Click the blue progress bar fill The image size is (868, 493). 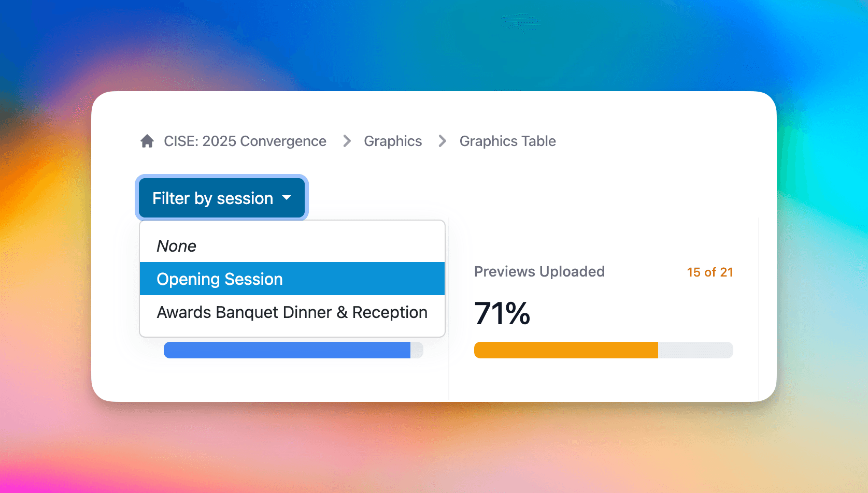(287, 350)
